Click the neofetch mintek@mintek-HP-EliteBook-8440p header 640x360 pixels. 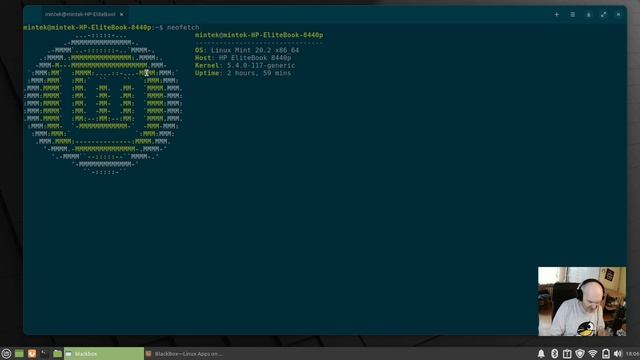pos(259,35)
